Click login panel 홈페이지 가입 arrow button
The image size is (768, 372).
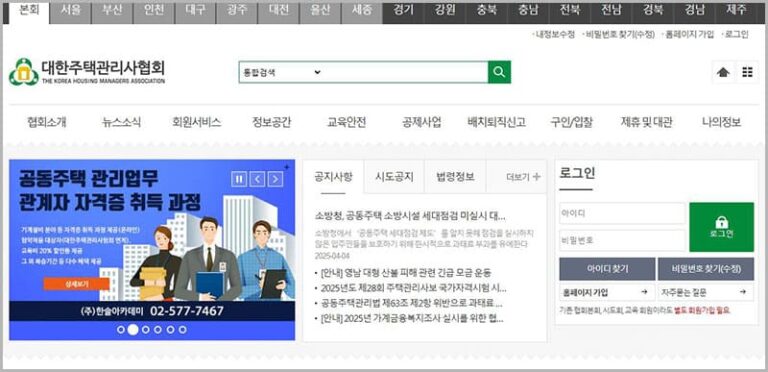click(x=607, y=292)
